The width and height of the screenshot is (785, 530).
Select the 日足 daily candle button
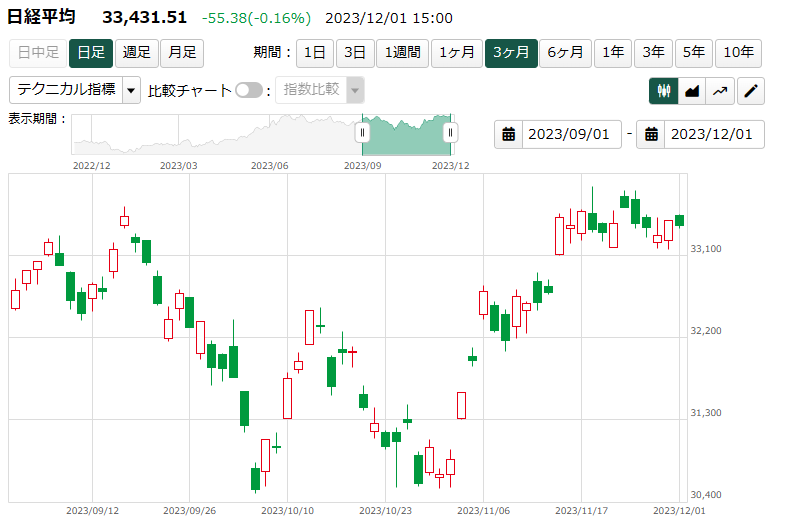click(91, 52)
